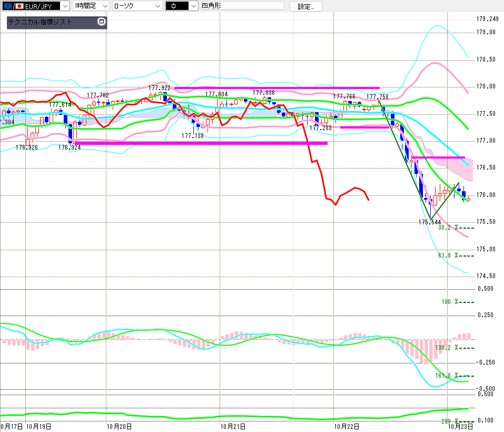Click the 10月22日 date label
The image size is (504, 432).
coord(347,427)
